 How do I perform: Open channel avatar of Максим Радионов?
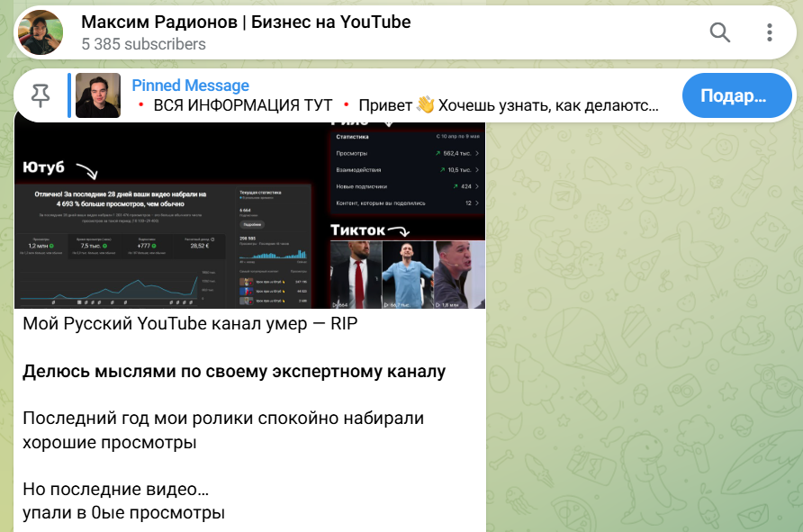click(41, 32)
